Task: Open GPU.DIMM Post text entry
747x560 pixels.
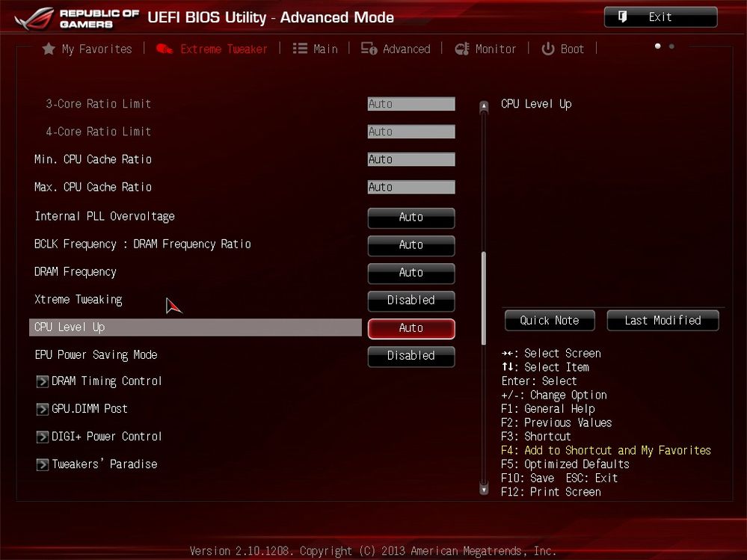Action: (90, 408)
